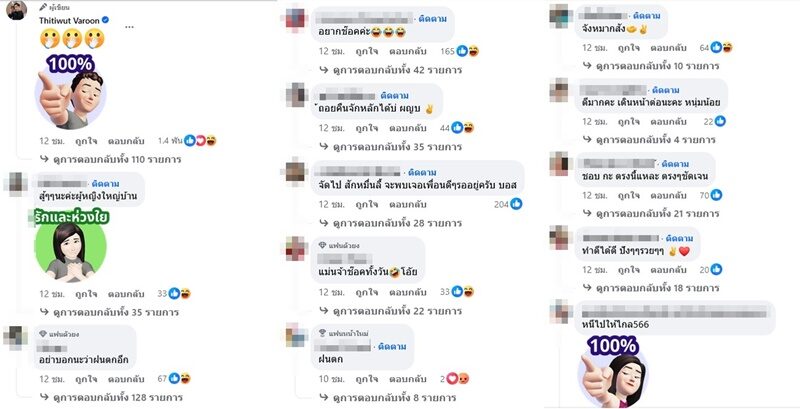The height and width of the screenshot is (409, 800).
Task: Follow the commenter who wrote อยากช็อคค่ะ
Action: point(432,19)
